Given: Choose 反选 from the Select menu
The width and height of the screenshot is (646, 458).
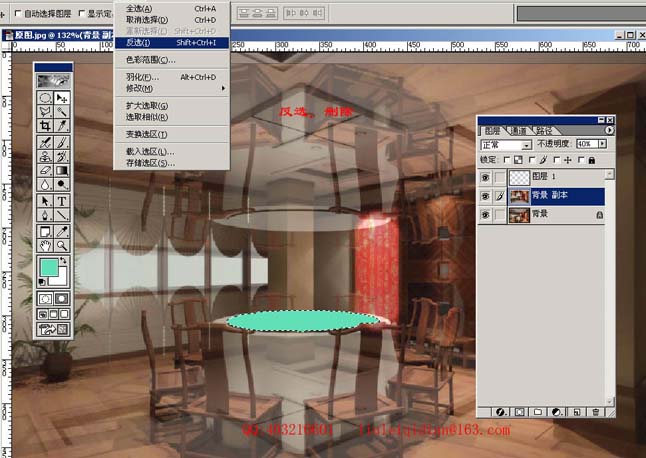Looking at the screenshot, I should coord(140,43).
